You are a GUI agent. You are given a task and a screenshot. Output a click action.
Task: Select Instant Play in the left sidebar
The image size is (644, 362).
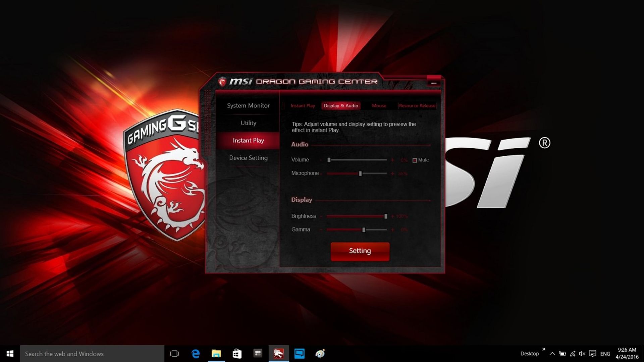coord(248,141)
